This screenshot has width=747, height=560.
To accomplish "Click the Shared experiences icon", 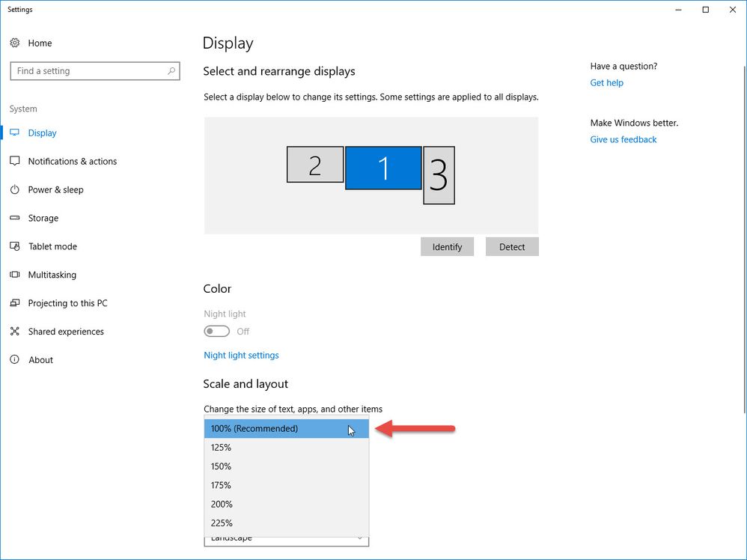I will 15,331.
